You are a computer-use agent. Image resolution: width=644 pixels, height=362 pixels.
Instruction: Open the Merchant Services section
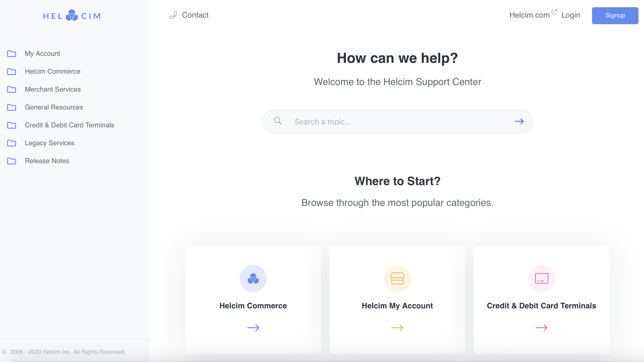click(53, 89)
